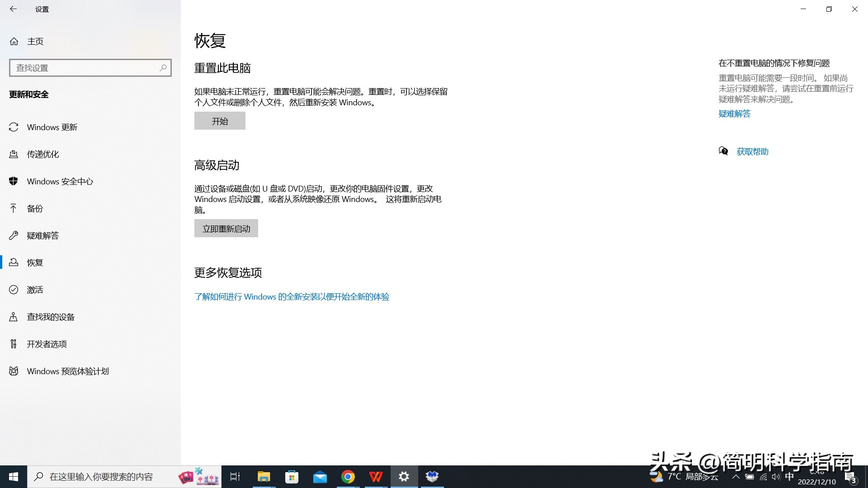Open the volume control in system tray
The height and width of the screenshot is (488, 868).
776,476
